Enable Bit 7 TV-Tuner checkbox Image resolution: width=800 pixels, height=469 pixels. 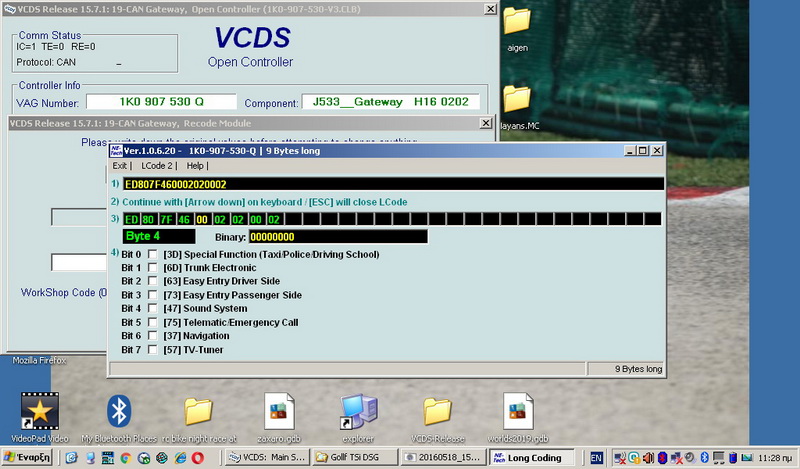pyautogui.click(x=152, y=350)
